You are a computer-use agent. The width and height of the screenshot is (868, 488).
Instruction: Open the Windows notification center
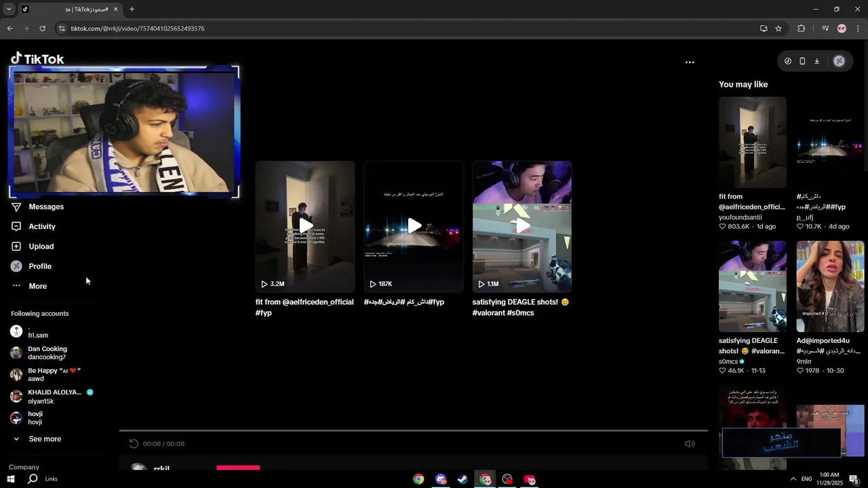854,479
